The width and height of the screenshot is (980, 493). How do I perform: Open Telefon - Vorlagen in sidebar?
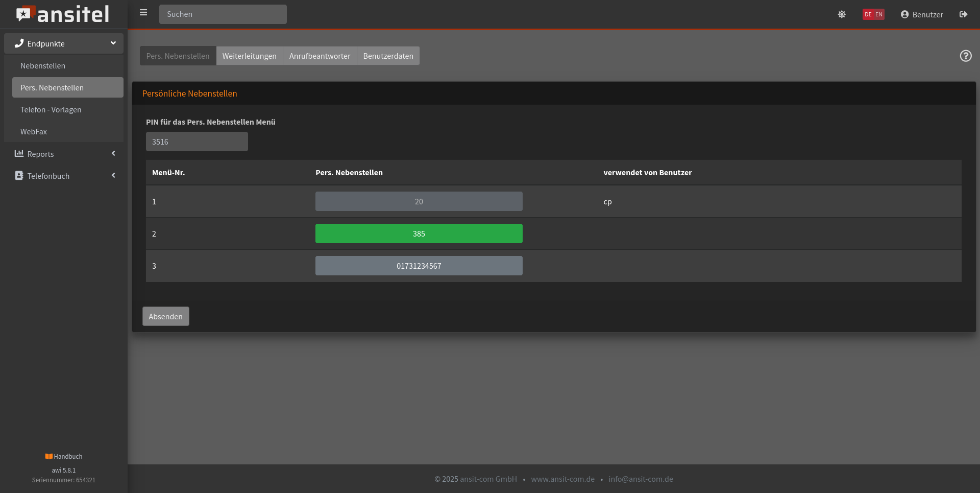51,110
